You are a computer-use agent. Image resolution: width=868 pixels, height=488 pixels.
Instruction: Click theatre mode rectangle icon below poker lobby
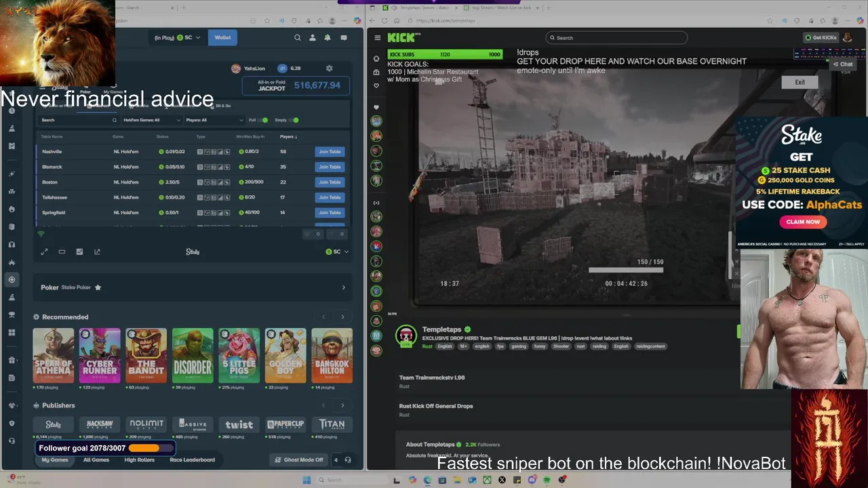(x=62, y=252)
